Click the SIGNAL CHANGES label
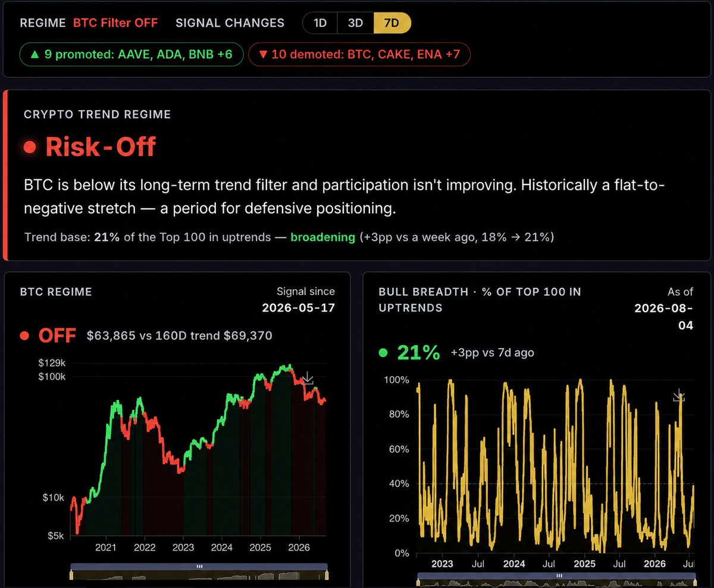 tap(230, 23)
